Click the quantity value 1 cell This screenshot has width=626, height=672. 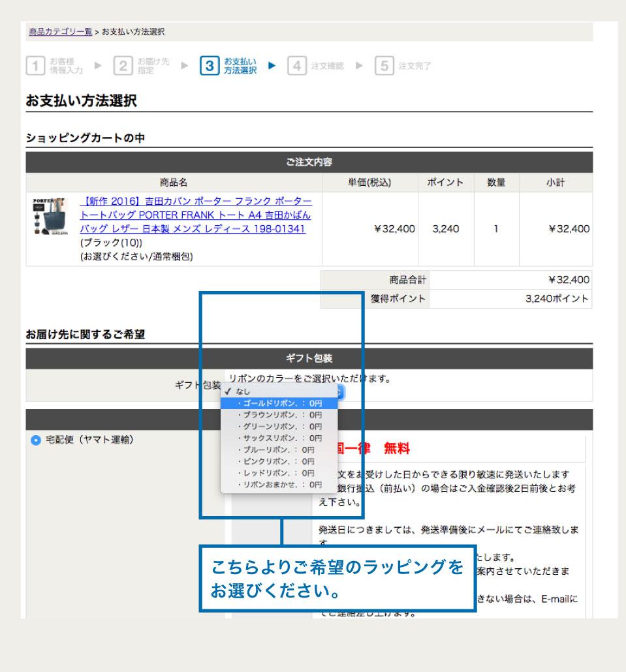point(496,229)
